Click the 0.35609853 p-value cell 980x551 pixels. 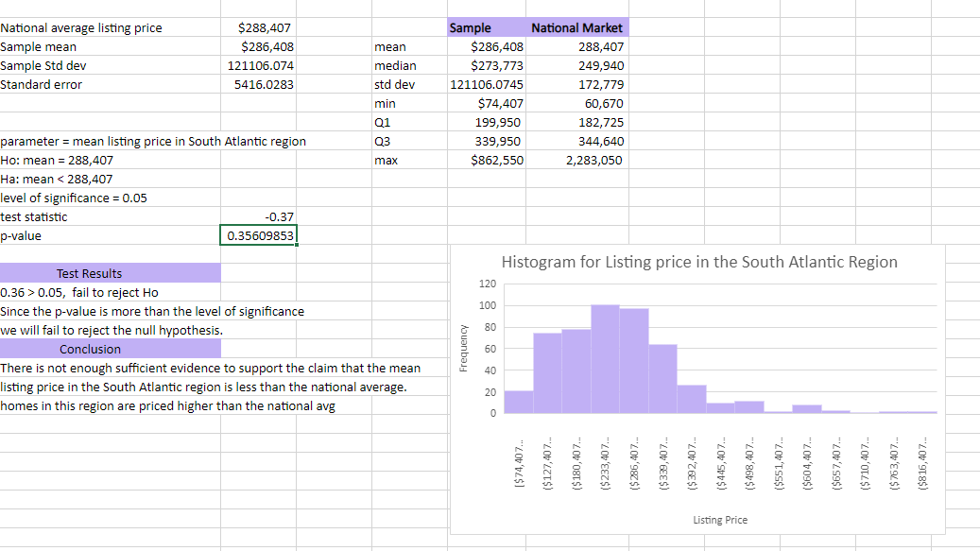[258, 235]
